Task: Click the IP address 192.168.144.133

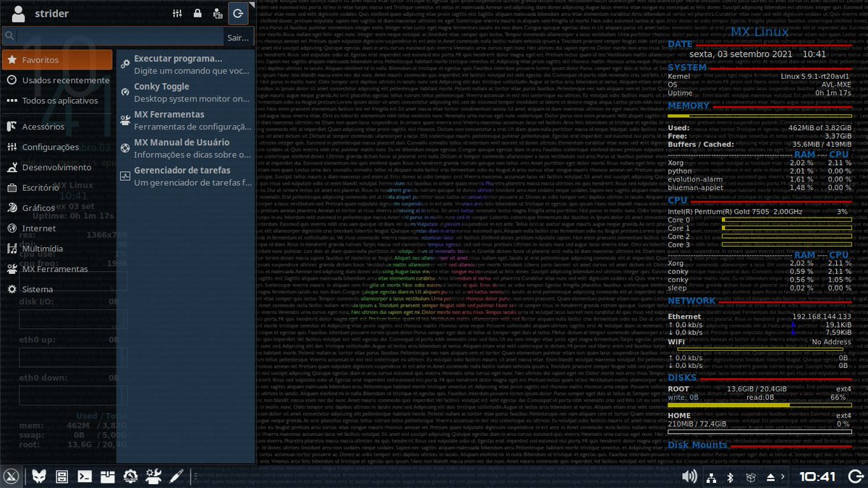Action: point(822,317)
